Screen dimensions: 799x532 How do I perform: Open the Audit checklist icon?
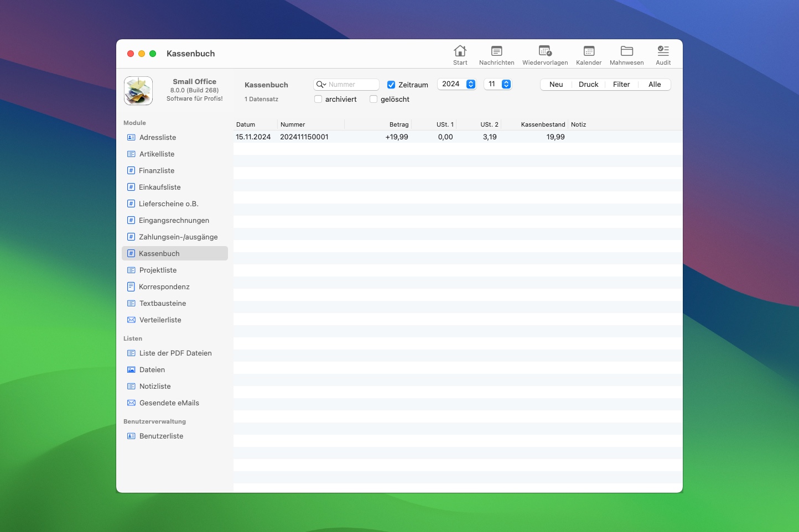[663, 51]
